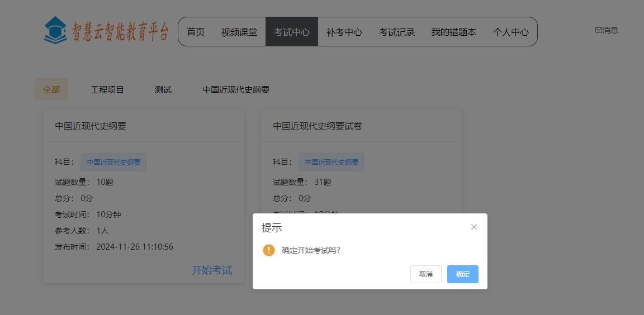Close the 提示 dialog with X
This screenshot has height=315, width=644.
[x=474, y=227]
